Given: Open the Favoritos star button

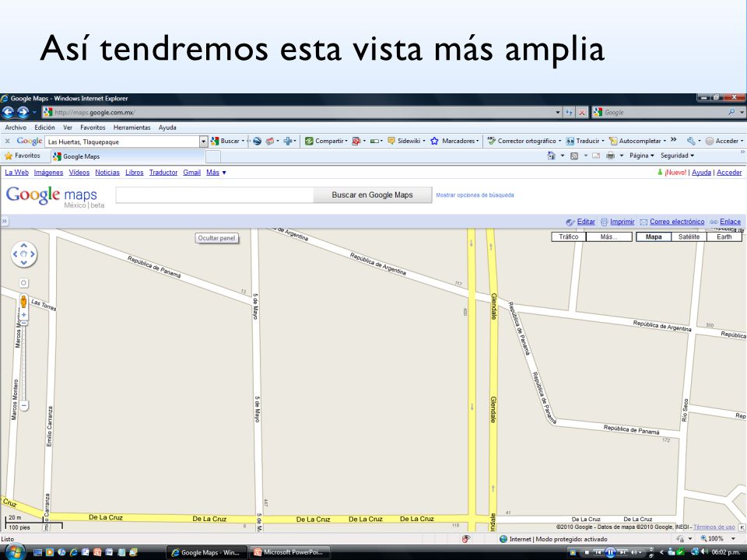Looking at the screenshot, I should (23, 156).
